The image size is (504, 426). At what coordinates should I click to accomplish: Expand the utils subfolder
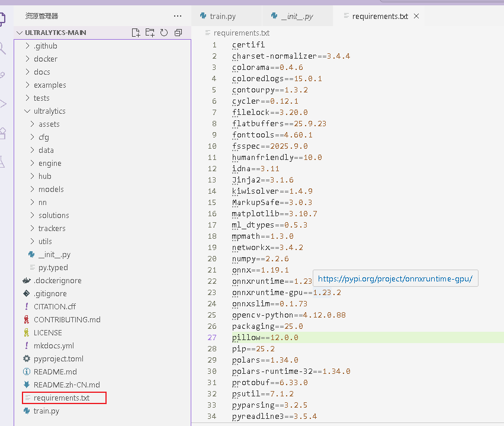point(45,241)
